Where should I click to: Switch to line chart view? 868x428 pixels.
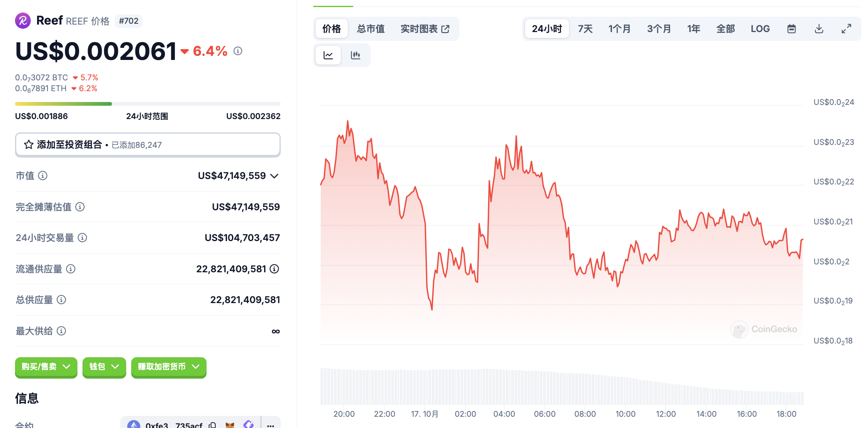(x=328, y=55)
